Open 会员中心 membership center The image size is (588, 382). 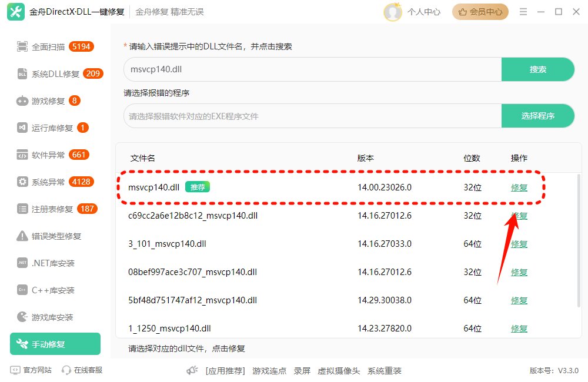pyautogui.click(x=480, y=12)
